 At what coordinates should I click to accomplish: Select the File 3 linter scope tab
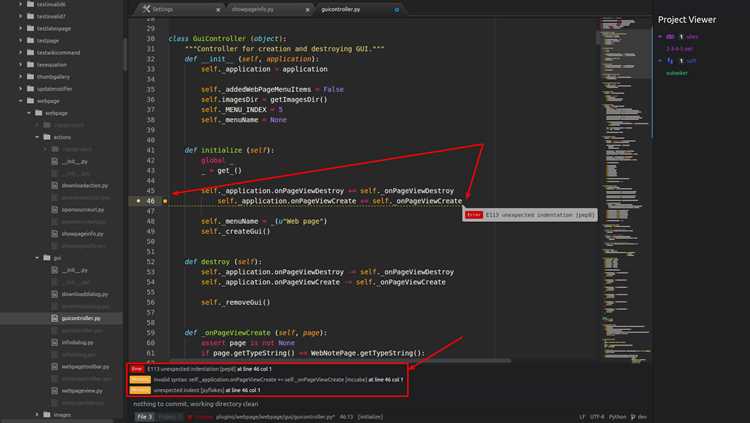(144, 417)
